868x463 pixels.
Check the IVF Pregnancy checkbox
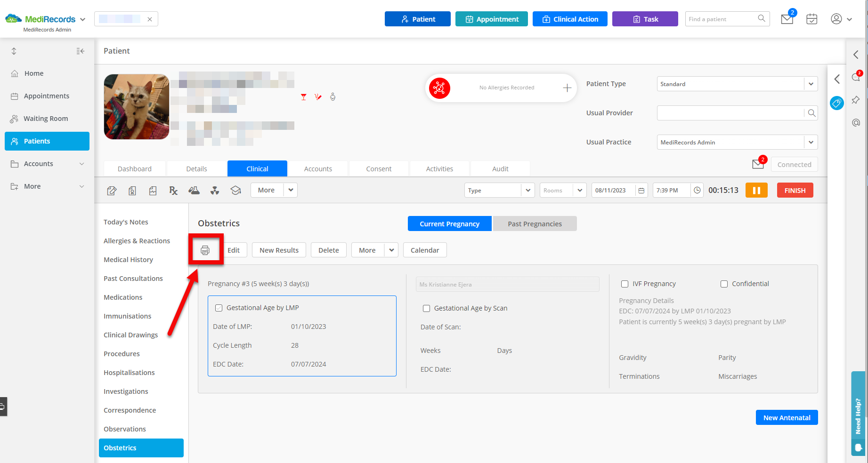point(625,284)
